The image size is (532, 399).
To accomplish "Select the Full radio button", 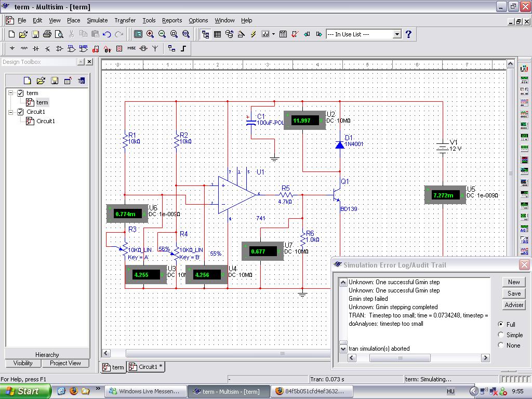I will click(x=501, y=324).
